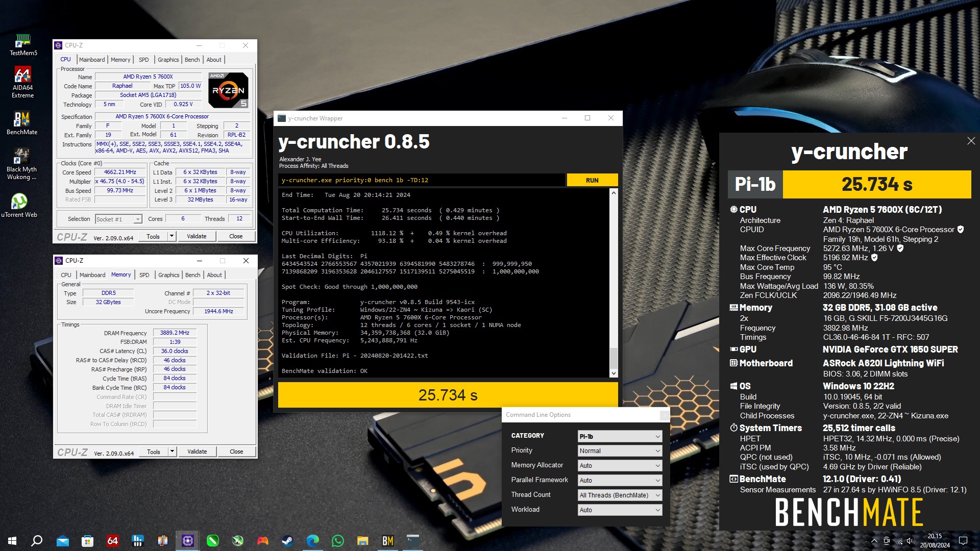
Task: Open the Wi-Fi network tray icon
Action: pyautogui.click(x=899, y=541)
